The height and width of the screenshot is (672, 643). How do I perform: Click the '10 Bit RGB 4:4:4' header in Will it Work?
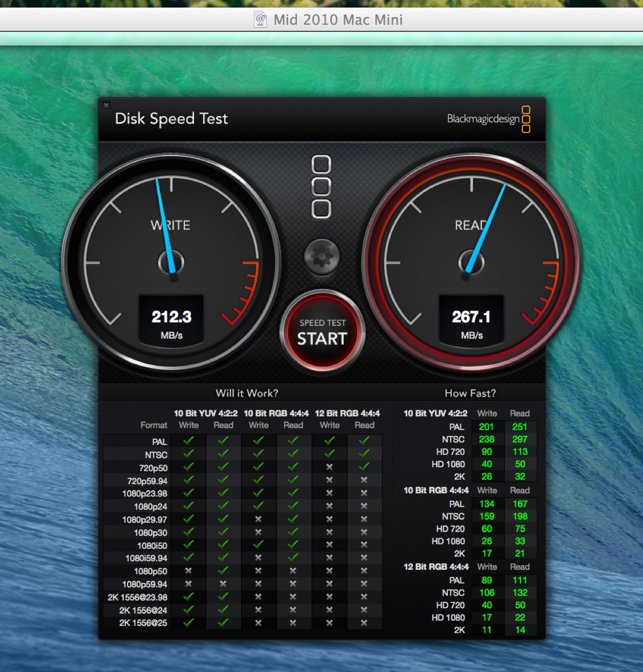276,413
